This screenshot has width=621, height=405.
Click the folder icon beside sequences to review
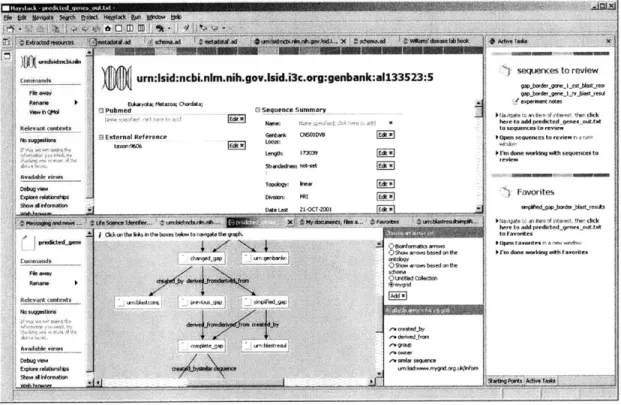point(505,71)
